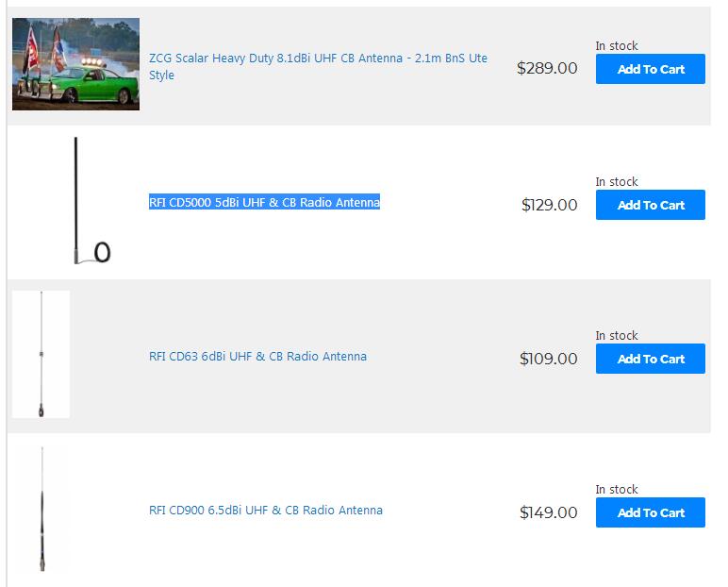The image size is (728, 587).
Task: Follow the RFI CD63 6dBi antenna link
Action: coord(257,356)
